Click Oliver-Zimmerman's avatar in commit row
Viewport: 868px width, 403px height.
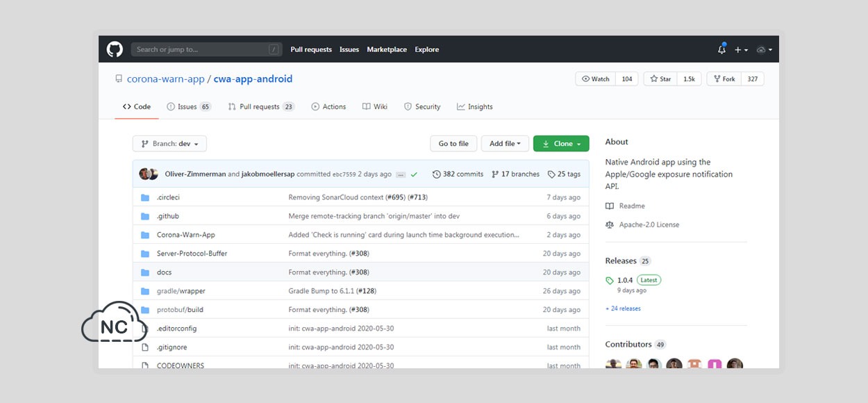click(x=144, y=174)
